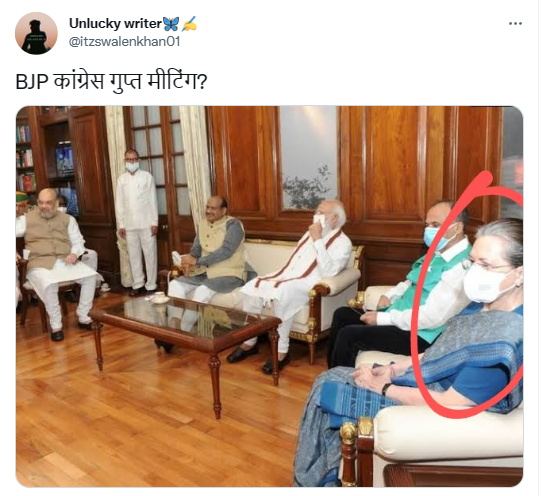Click the tweet text "BJP कांग्रेस गुप्त मीटिंग?"

click(111, 82)
